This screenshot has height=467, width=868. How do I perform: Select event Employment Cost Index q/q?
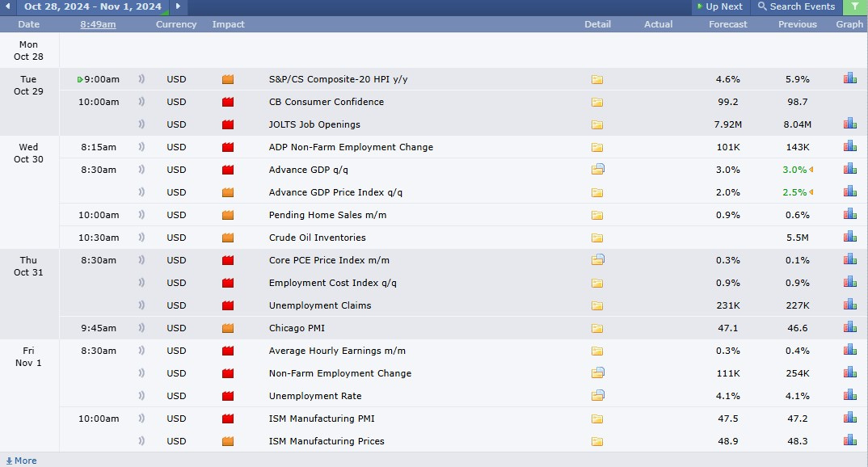point(333,283)
